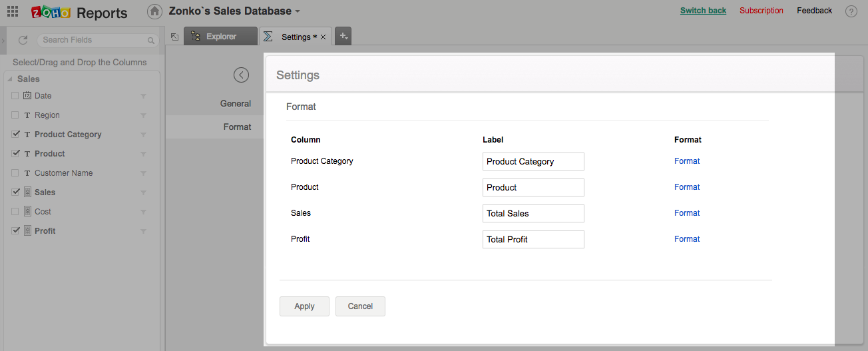
Task: Click the Total Profit label field
Action: pyautogui.click(x=533, y=239)
